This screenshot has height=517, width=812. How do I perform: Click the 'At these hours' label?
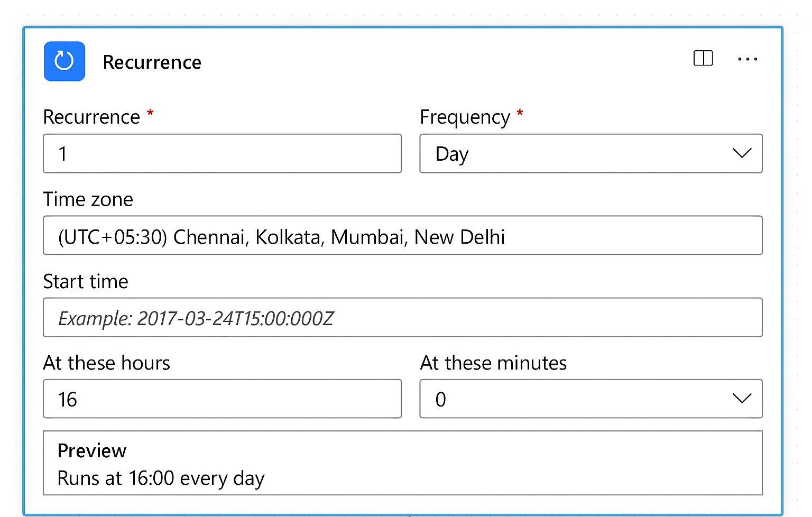coord(106,363)
